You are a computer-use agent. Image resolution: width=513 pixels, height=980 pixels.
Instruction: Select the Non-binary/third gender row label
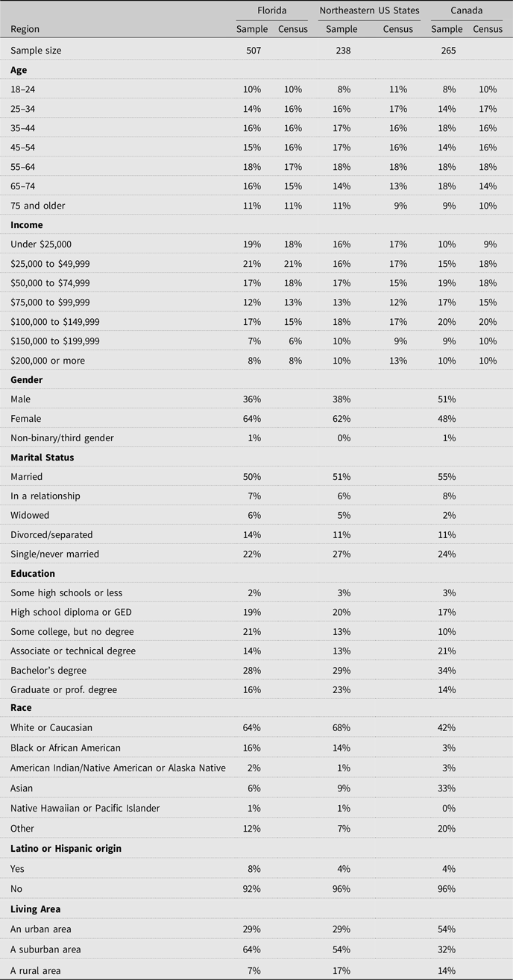tap(62, 438)
